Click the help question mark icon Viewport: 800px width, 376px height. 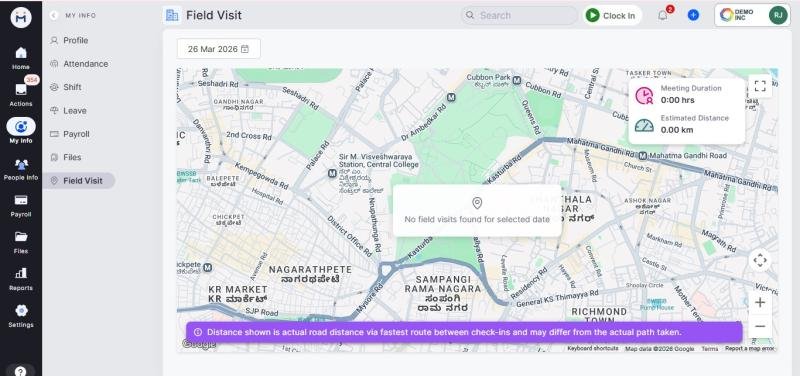(21, 371)
